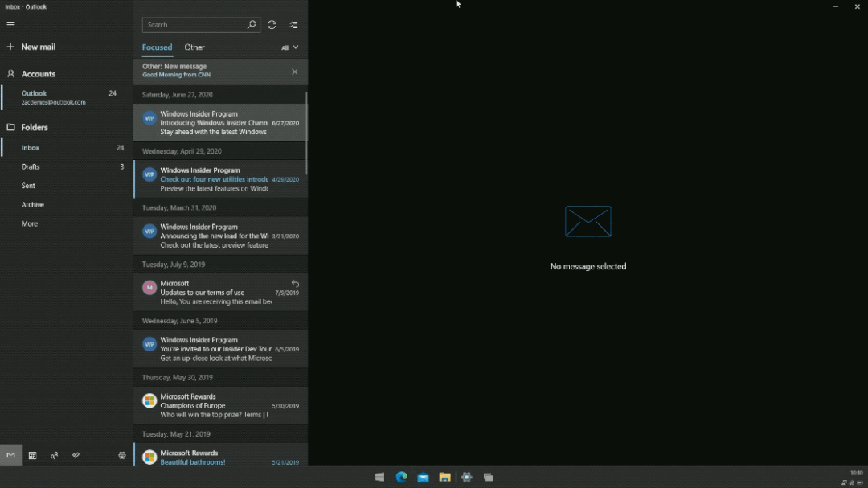Switch to the Other tab

click(x=194, y=47)
